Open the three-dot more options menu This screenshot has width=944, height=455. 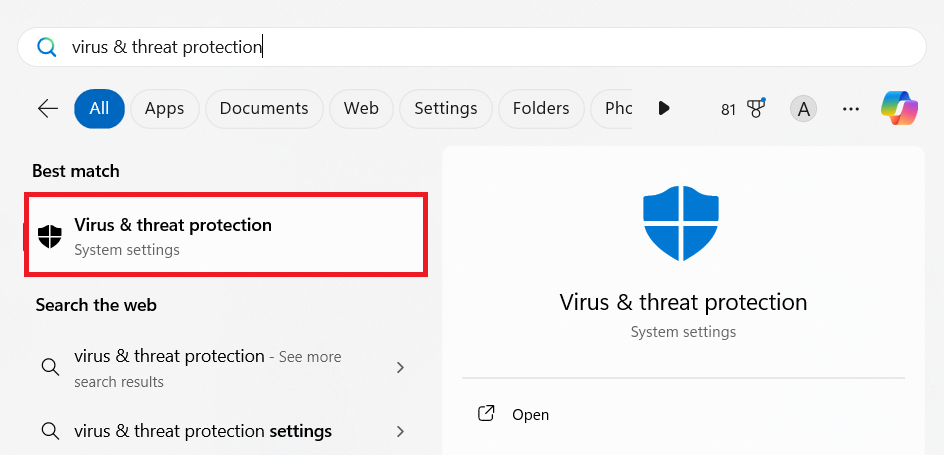(x=851, y=108)
